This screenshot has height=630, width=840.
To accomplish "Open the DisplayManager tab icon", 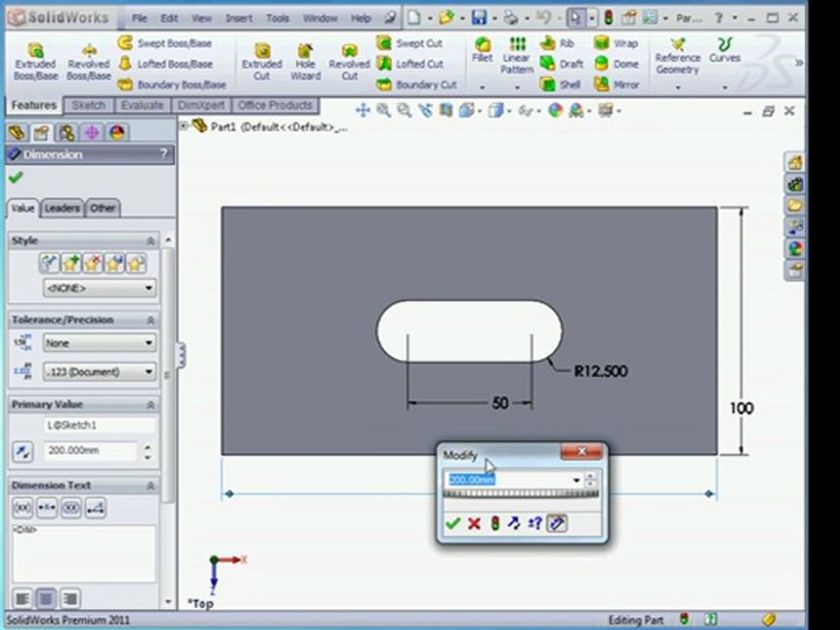I will pyautogui.click(x=116, y=132).
